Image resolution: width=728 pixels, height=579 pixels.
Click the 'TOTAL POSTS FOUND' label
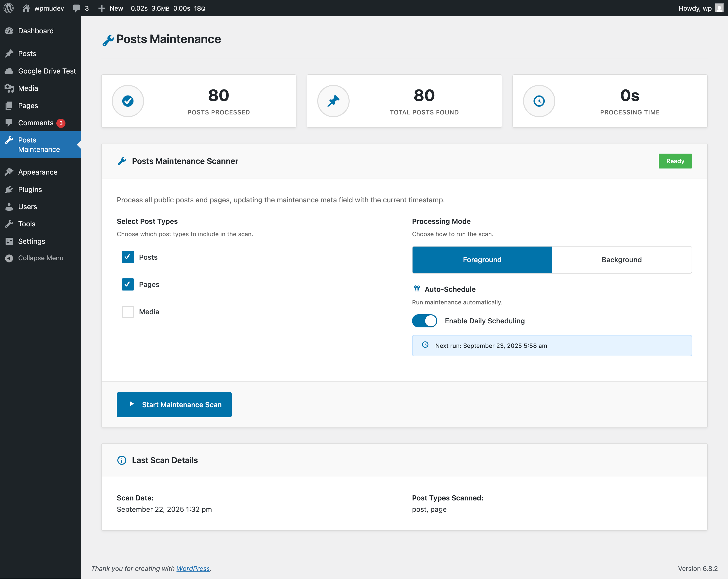tap(424, 112)
